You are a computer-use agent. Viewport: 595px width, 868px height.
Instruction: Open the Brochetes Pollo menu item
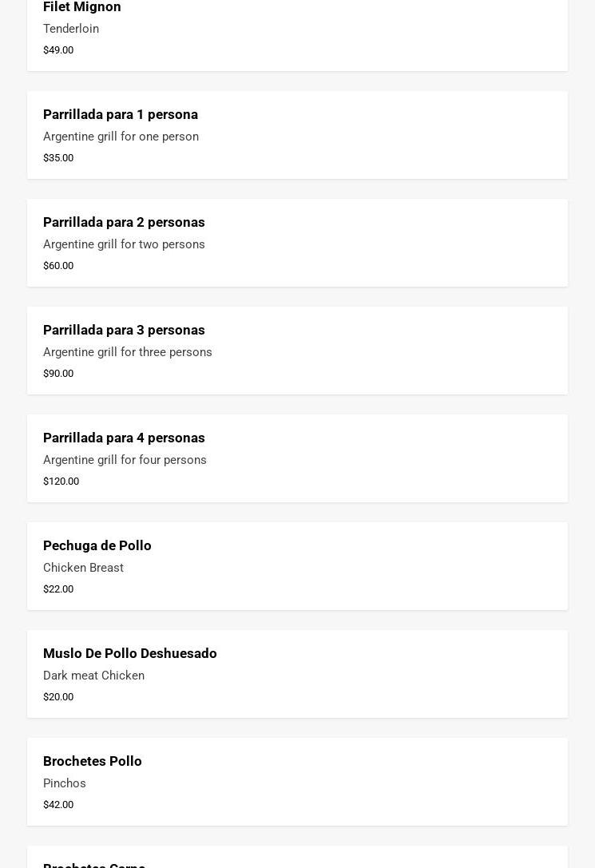click(x=297, y=782)
